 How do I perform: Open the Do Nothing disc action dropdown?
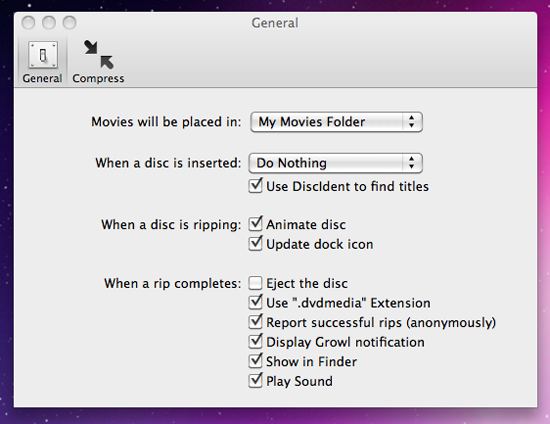pos(335,163)
